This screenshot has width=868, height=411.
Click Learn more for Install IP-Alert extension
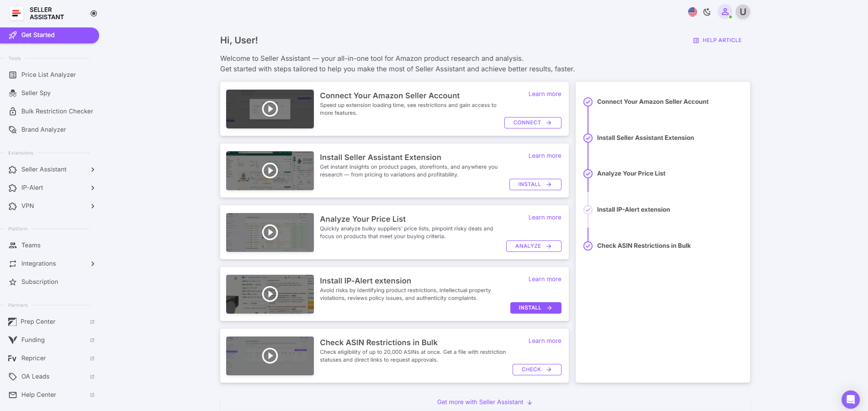(x=545, y=279)
